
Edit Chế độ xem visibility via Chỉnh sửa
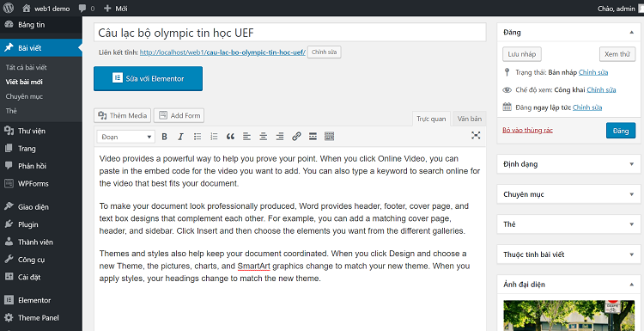click(601, 90)
